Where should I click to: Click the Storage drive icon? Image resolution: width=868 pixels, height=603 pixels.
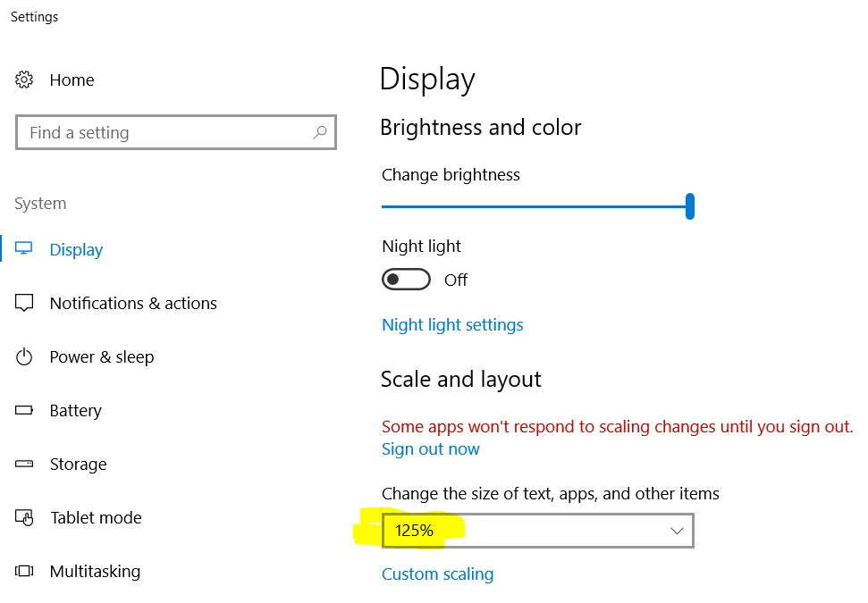(24, 464)
